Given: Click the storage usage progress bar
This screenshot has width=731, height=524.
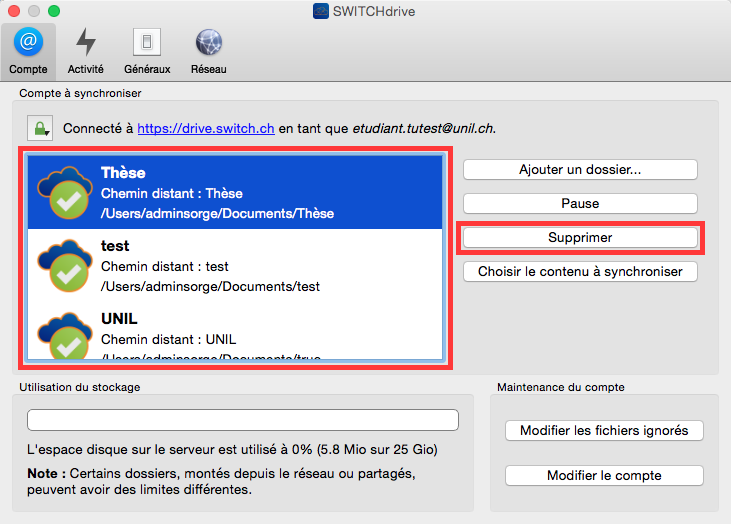Looking at the screenshot, I should point(242,420).
